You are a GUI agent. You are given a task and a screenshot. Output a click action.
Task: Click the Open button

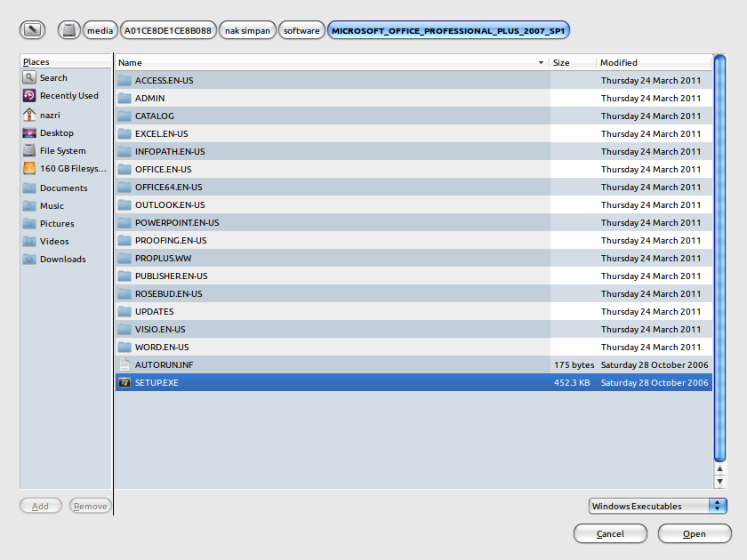[x=695, y=533]
